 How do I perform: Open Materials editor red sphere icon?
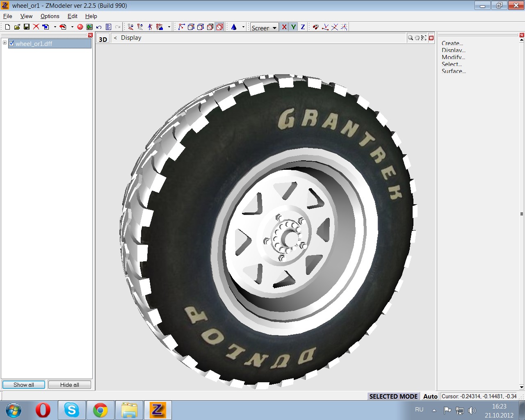[80, 27]
